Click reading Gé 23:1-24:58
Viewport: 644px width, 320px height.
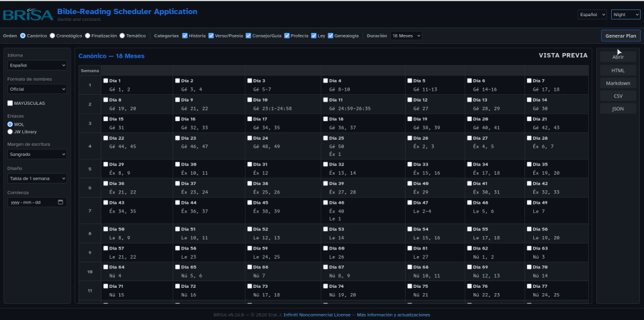[x=272, y=109]
